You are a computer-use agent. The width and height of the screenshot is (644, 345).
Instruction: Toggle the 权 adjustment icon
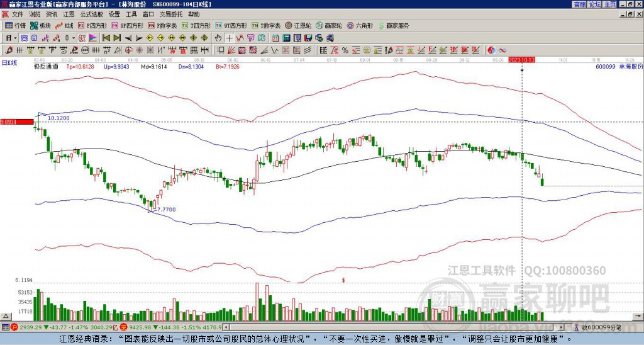pos(82,38)
